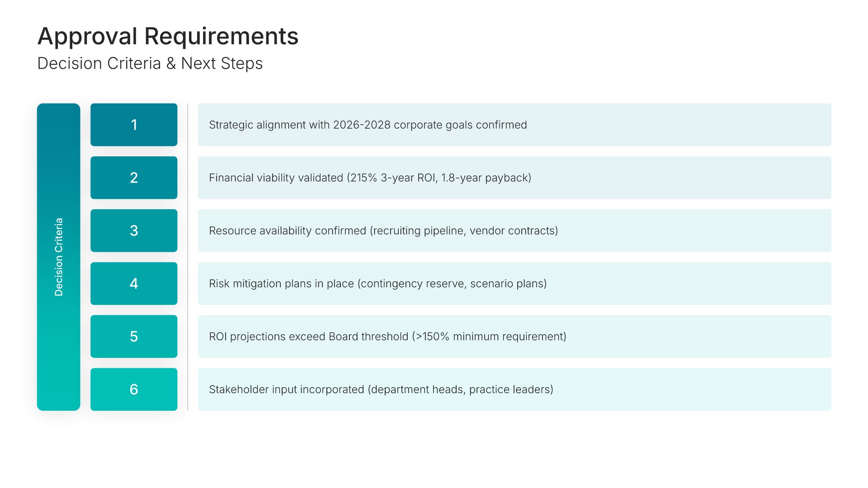Click the "2026-2028" year range
The image size is (868, 488).
362,125
